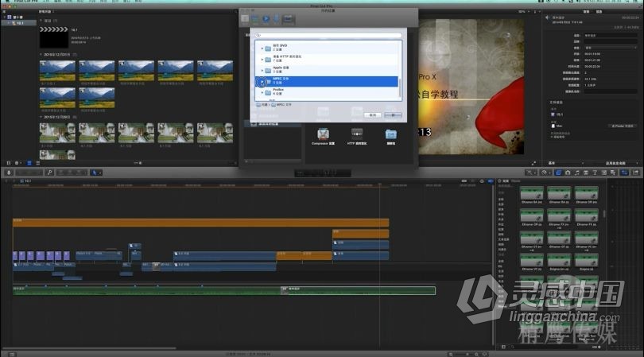The height and width of the screenshot is (357, 644).
Task: Select the 10.1 project clapperboard thumbnail
Action: tap(54, 37)
